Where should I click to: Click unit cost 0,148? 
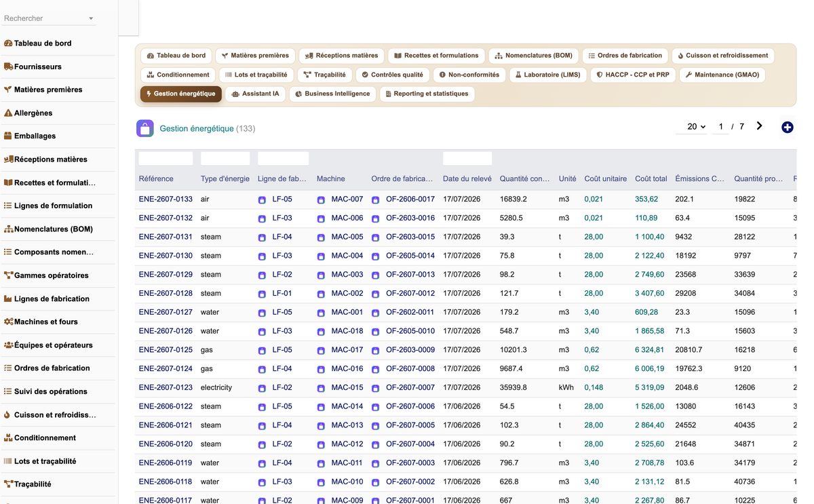point(594,388)
